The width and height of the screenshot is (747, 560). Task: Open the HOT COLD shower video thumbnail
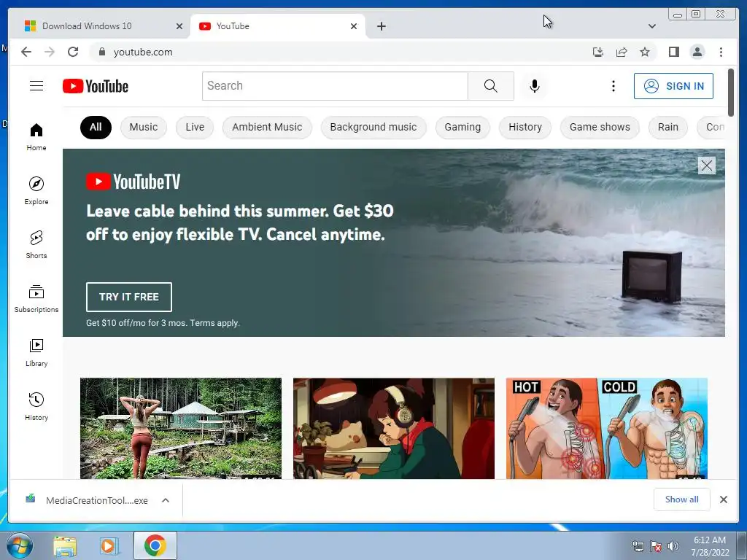pyautogui.click(x=606, y=429)
